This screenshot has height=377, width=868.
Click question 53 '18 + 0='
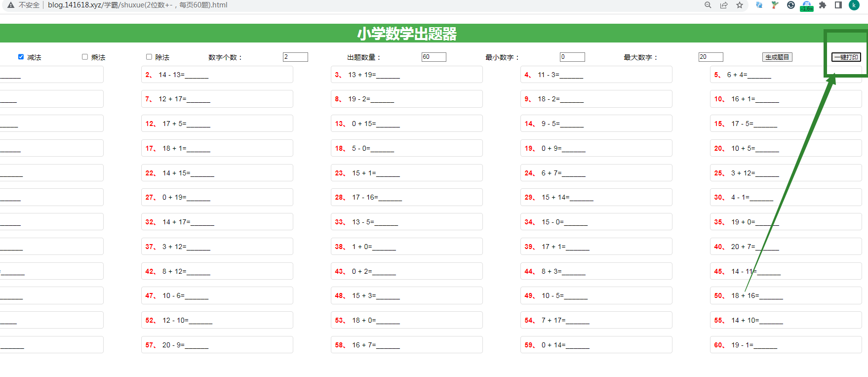tap(406, 320)
